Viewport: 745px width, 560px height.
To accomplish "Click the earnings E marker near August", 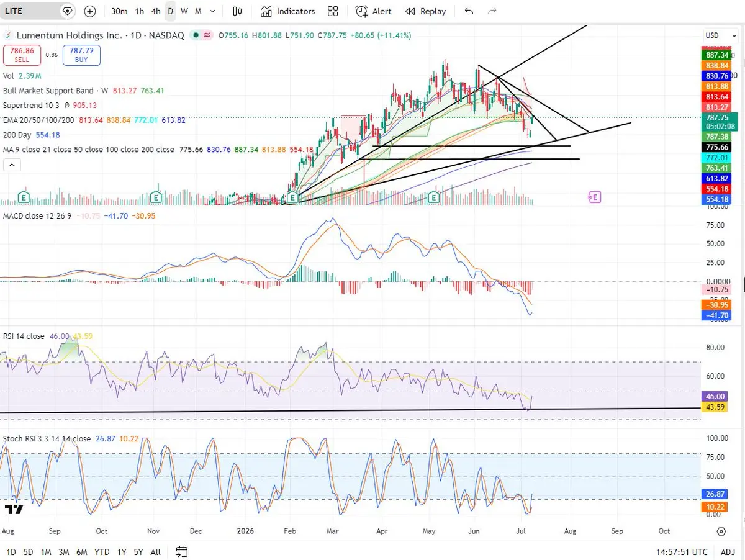I will tap(24, 197).
